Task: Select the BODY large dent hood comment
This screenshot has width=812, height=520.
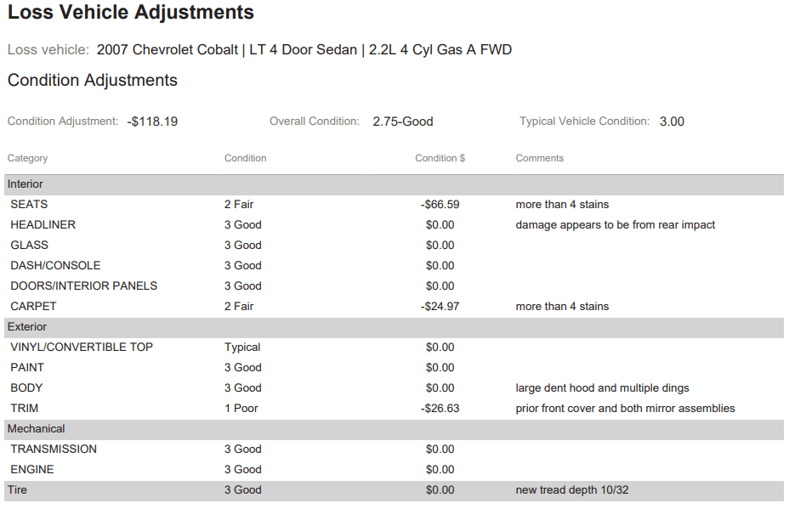Action: 602,388
